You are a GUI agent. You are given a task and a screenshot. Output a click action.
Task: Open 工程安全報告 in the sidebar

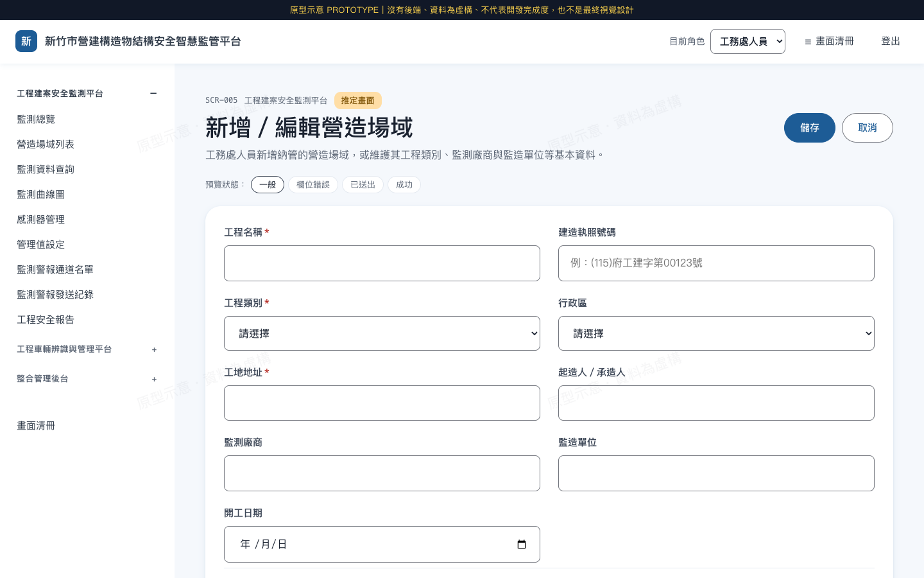click(x=46, y=320)
